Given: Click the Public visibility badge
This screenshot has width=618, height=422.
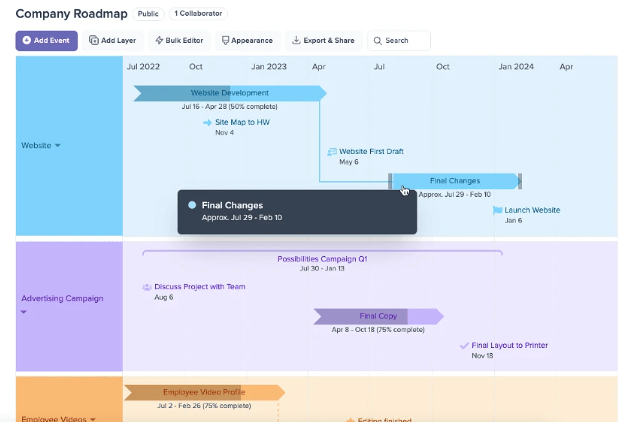Looking at the screenshot, I should coord(148,14).
